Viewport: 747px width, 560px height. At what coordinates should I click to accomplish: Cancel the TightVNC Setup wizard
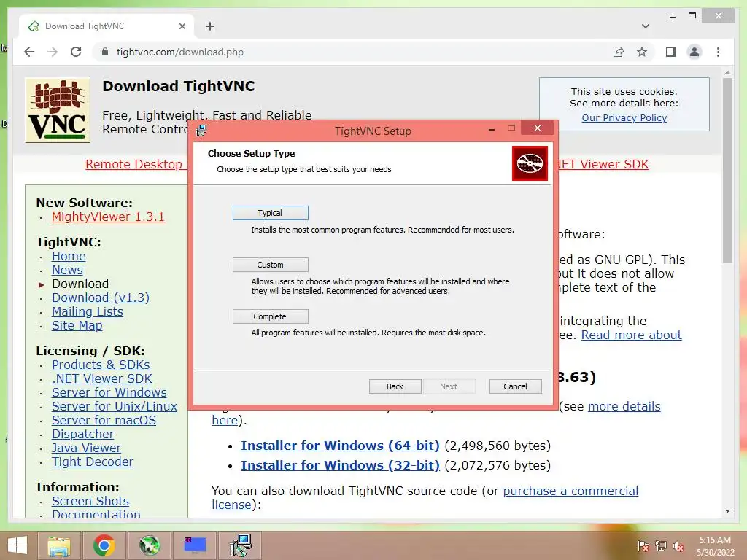coord(516,386)
